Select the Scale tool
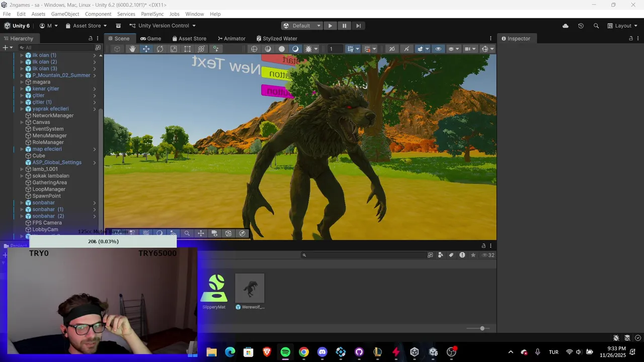 tap(174, 49)
